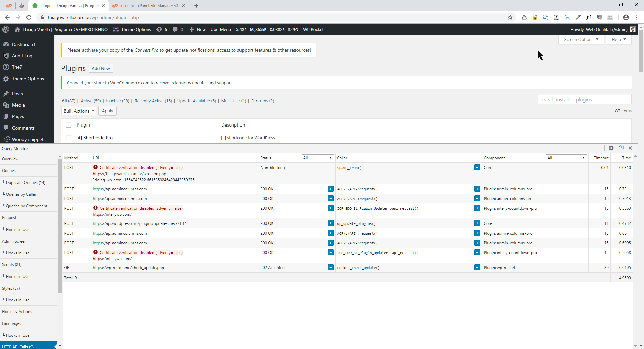This screenshot has height=349, width=644.
Task: Click the Search installed plugins field
Action: [584, 99]
